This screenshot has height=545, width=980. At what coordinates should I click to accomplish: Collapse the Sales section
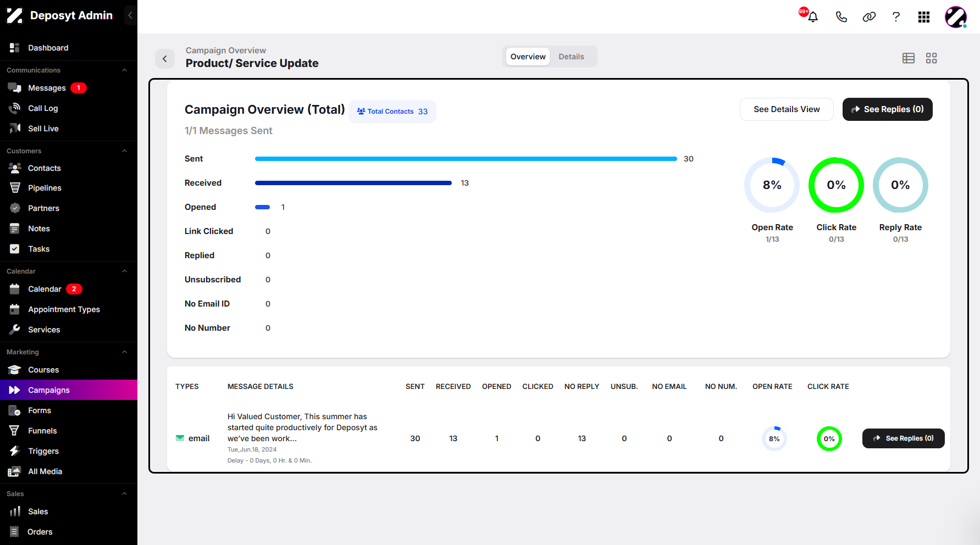click(x=124, y=494)
